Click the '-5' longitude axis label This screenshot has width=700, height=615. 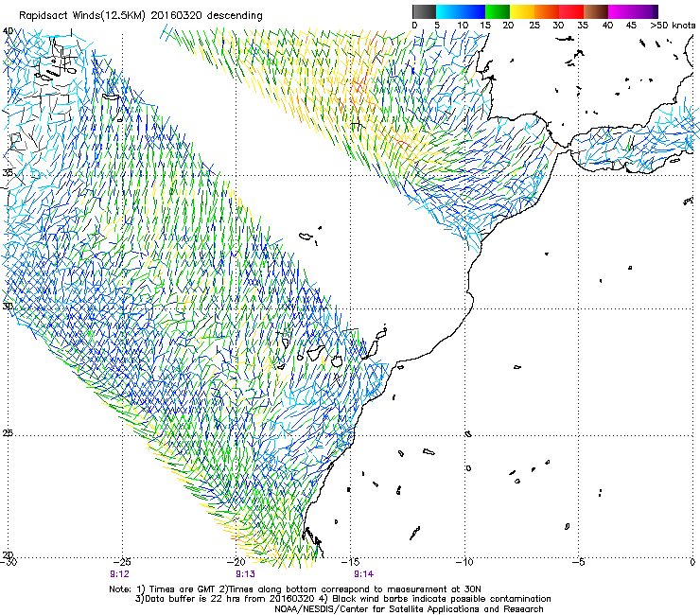579,562
